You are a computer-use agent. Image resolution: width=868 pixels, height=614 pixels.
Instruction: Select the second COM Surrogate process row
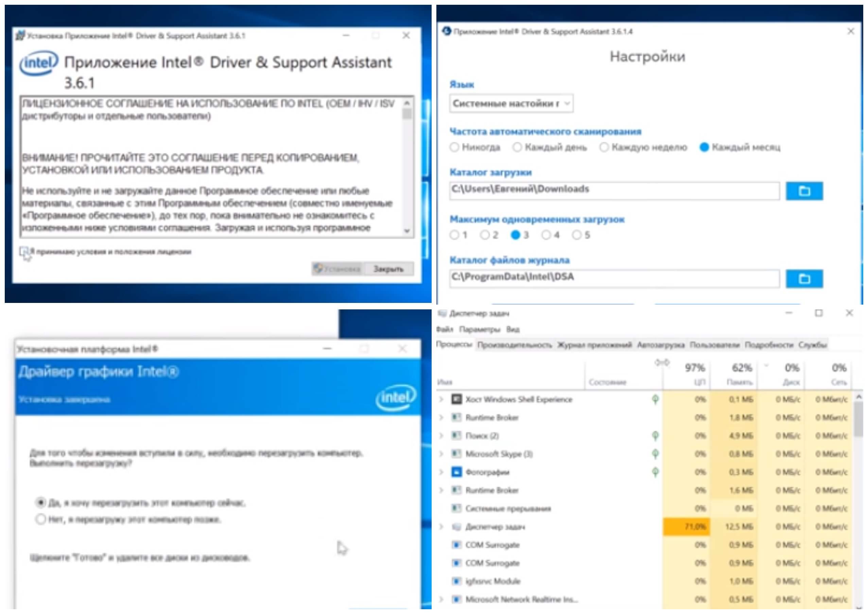pyautogui.click(x=645, y=563)
